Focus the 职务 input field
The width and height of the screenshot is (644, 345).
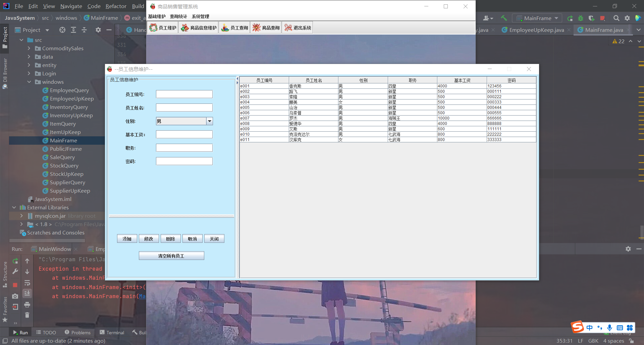point(184,148)
